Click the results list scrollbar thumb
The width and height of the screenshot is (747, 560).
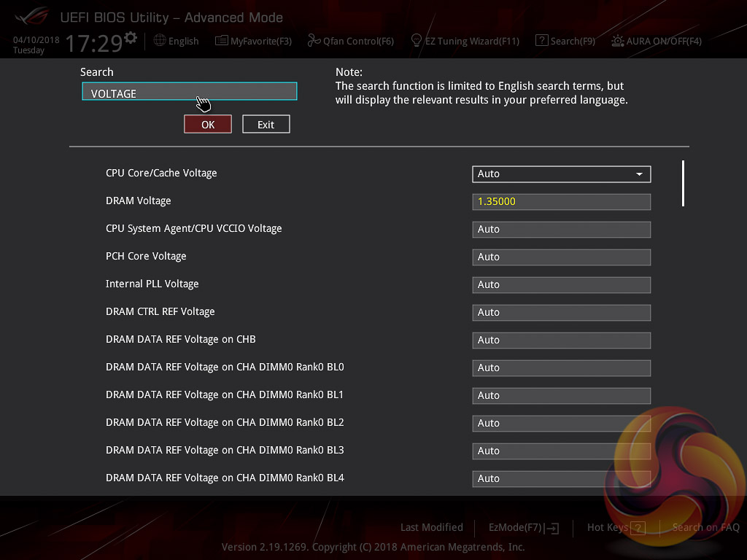[683, 183]
